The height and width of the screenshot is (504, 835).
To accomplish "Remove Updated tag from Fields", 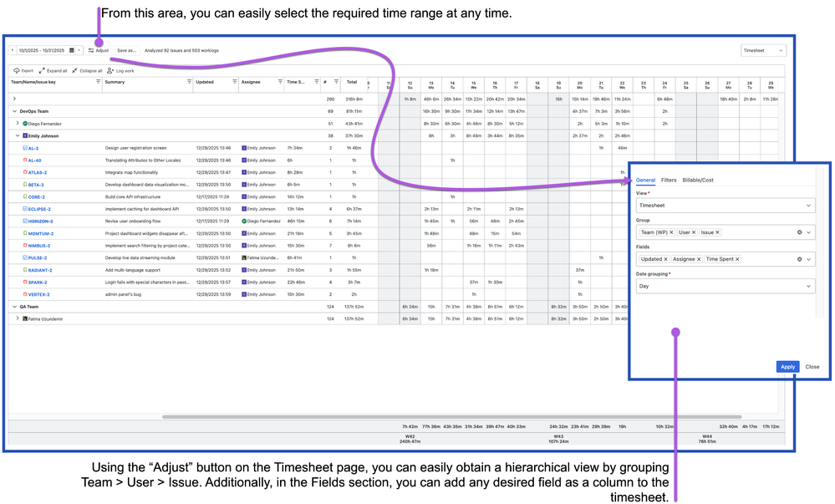I will click(x=665, y=259).
